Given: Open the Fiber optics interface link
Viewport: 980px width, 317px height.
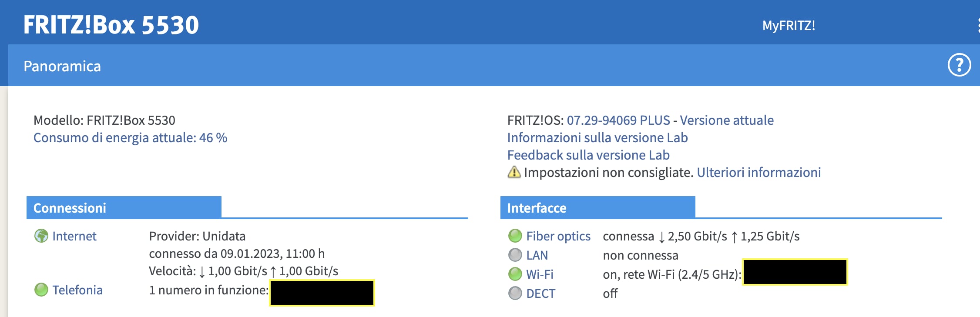Looking at the screenshot, I should coord(558,236).
